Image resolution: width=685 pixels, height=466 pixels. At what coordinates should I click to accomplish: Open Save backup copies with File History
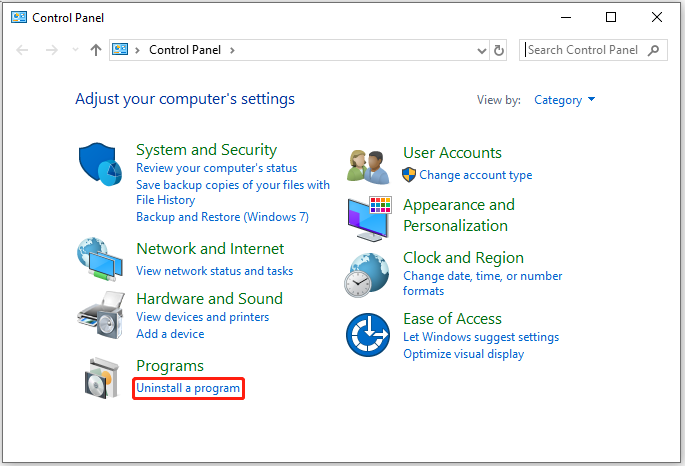pos(232,192)
